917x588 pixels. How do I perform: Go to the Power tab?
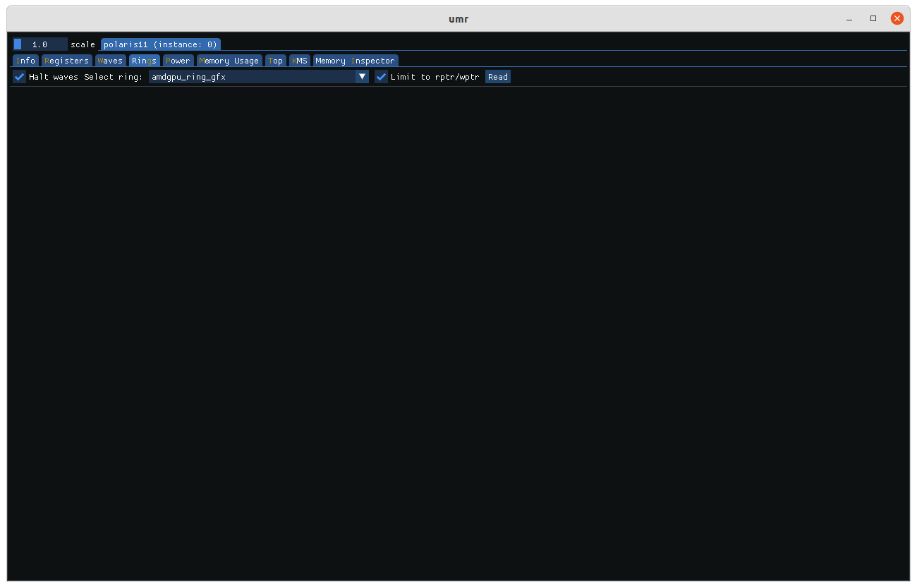pos(178,61)
